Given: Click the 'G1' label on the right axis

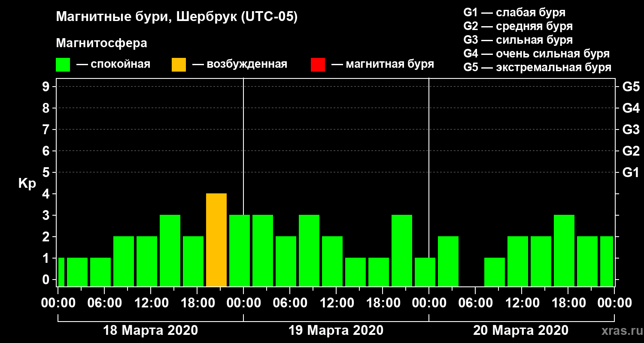Looking at the screenshot, I should (631, 172).
